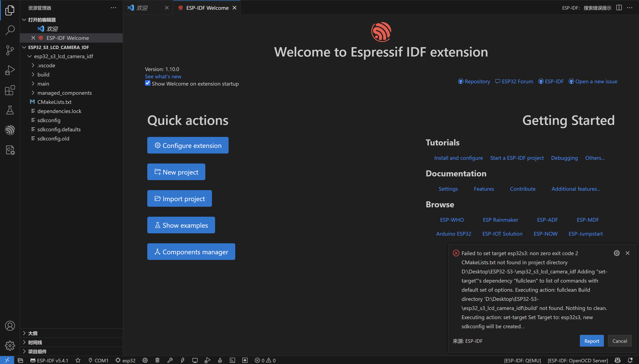Click the ESP-IDF v5.4.1 version in the status bar
The image size is (639, 364).
pos(49,360)
